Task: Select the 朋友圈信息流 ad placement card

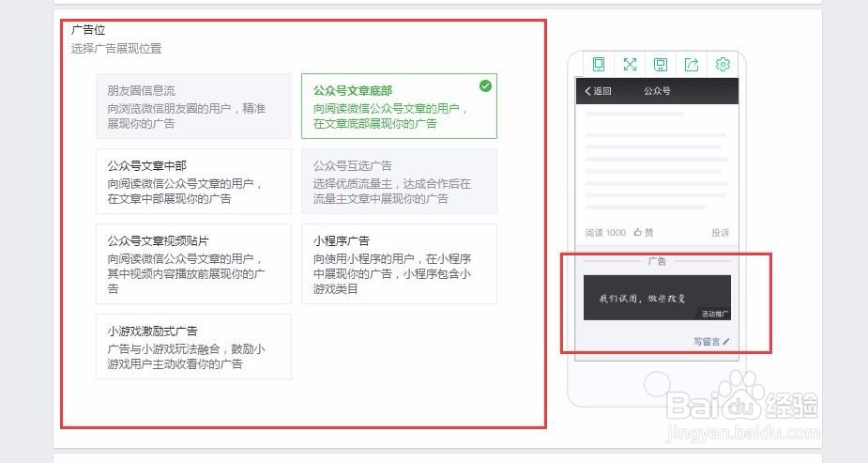Action: [193, 106]
